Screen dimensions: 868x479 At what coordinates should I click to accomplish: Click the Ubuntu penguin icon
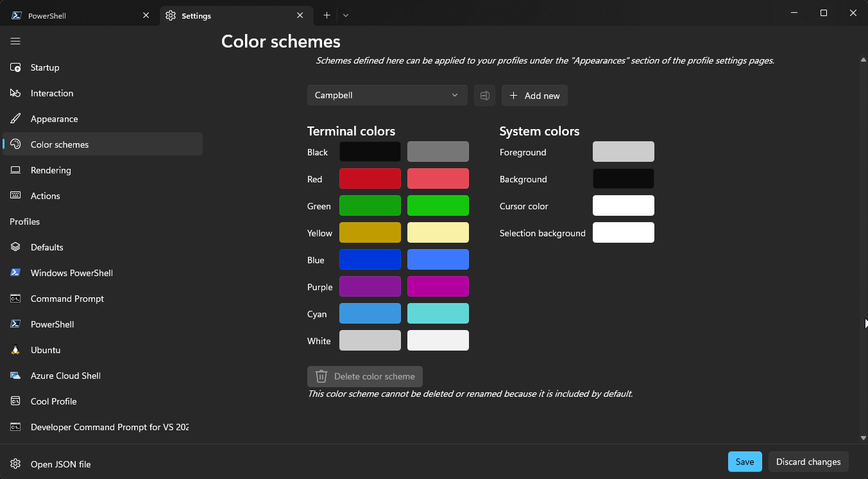coord(16,350)
